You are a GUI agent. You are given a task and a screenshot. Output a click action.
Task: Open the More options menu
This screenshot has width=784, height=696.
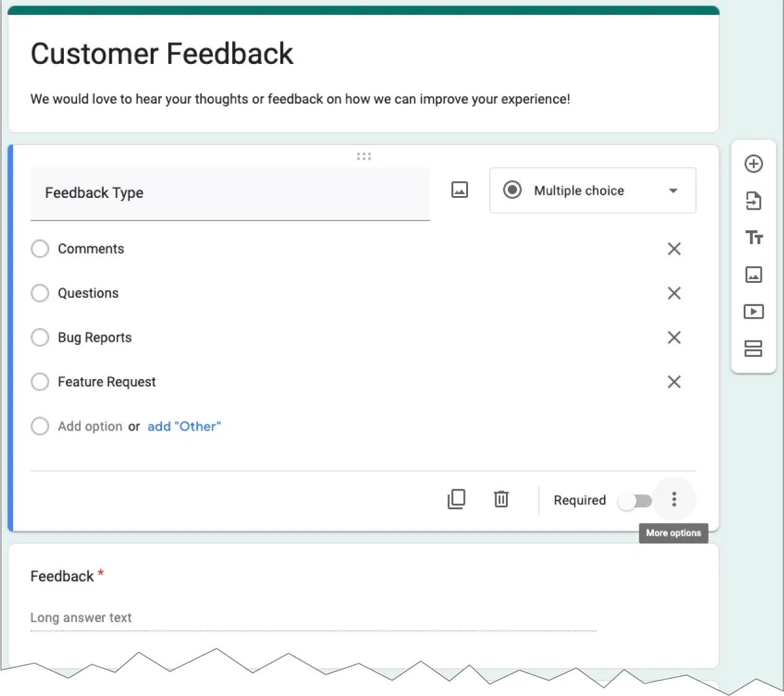[x=674, y=499]
